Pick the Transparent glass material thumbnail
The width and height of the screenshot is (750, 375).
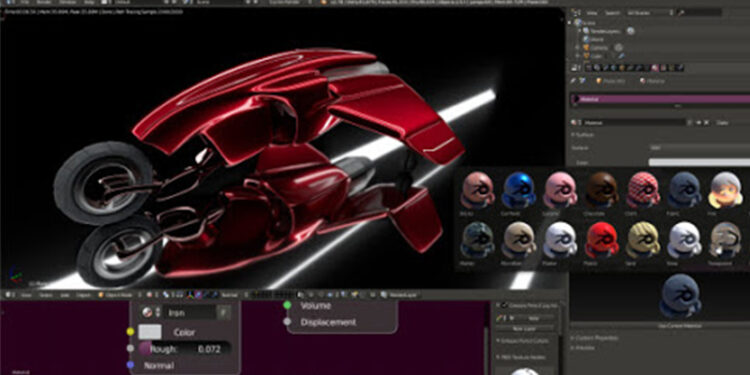[x=725, y=240]
